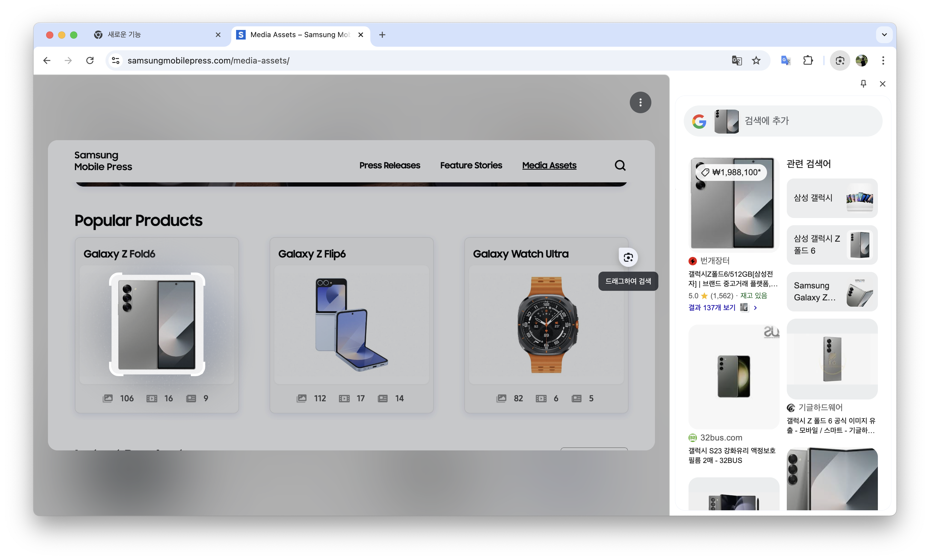Click Samsung Mobile Press search magnifier
Screen dimensions: 930x560
(620, 165)
